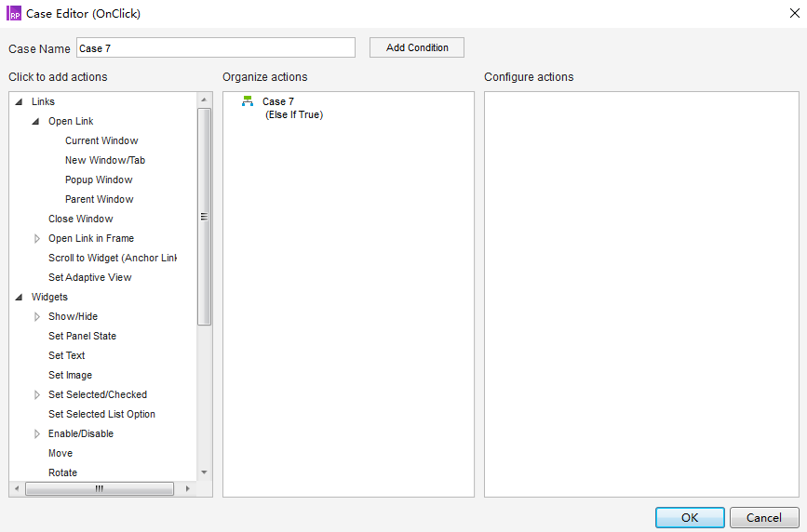807x532 pixels.
Task: Click the horizontal scrollbar thumb
Action: [x=100, y=488]
